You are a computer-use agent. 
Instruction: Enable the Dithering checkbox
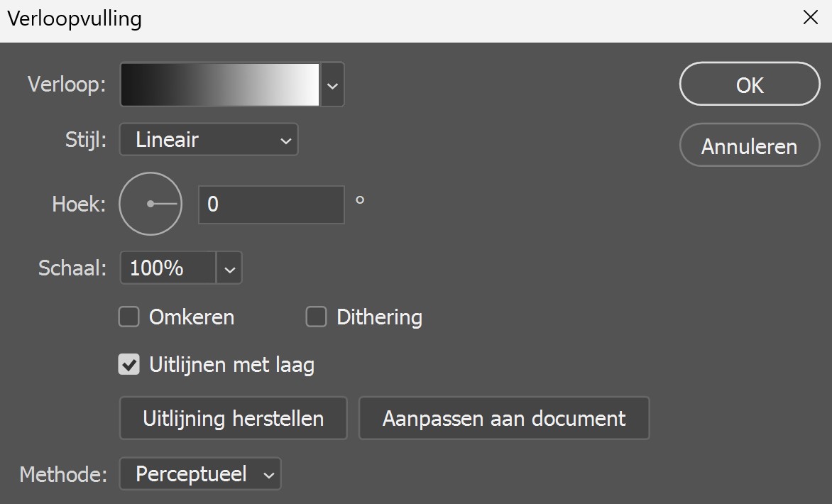point(316,317)
